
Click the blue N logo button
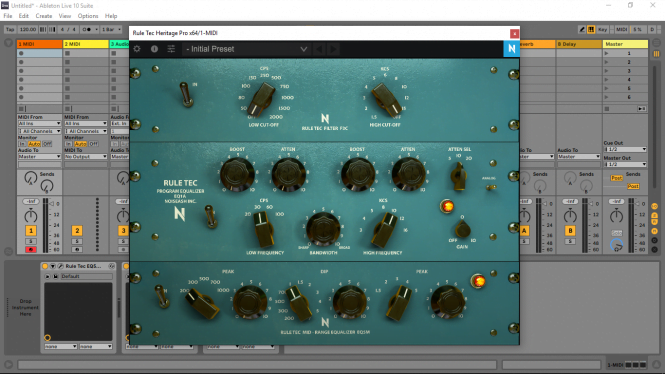pyautogui.click(x=511, y=49)
